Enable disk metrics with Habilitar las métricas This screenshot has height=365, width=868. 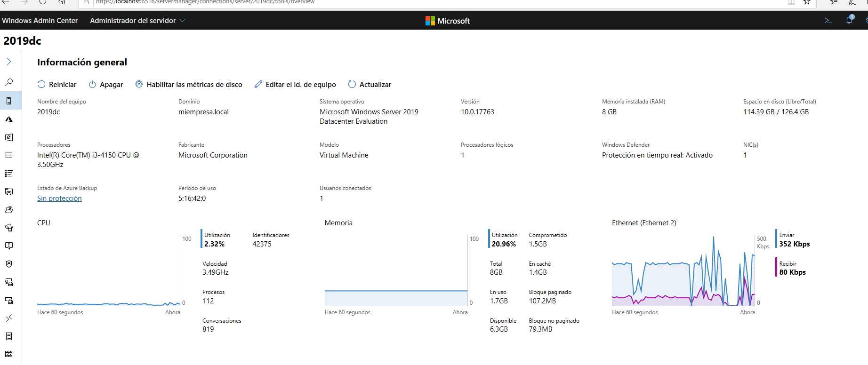coord(189,85)
